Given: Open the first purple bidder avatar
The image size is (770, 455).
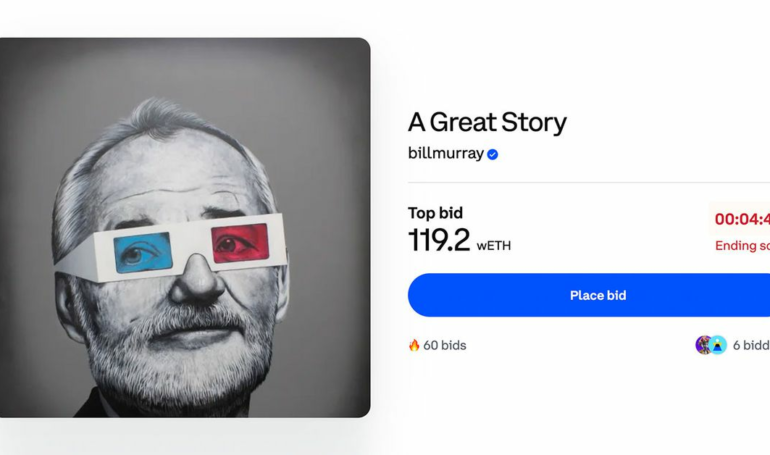Looking at the screenshot, I should point(704,345).
